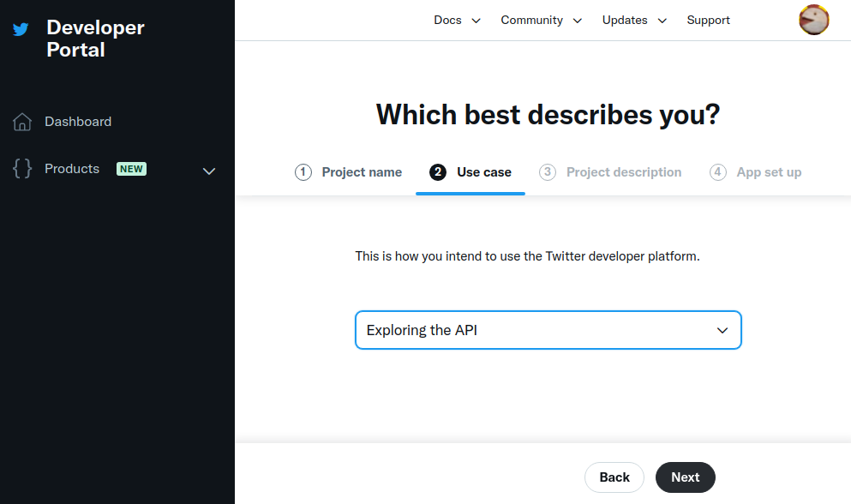
Task: Click the step 1 circle numbered icon
Action: (x=303, y=171)
